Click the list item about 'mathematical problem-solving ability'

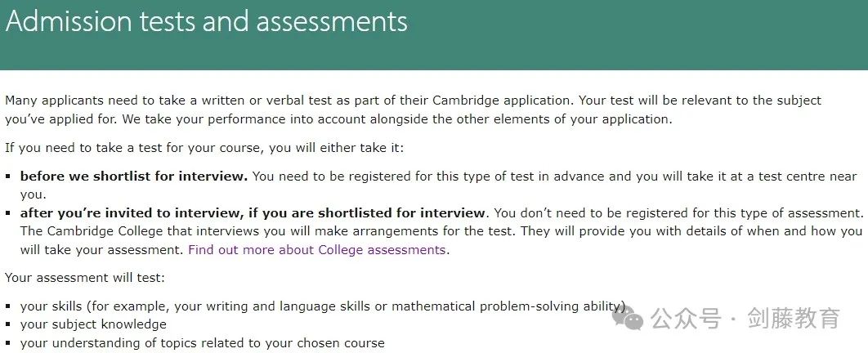tap(324, 306)
